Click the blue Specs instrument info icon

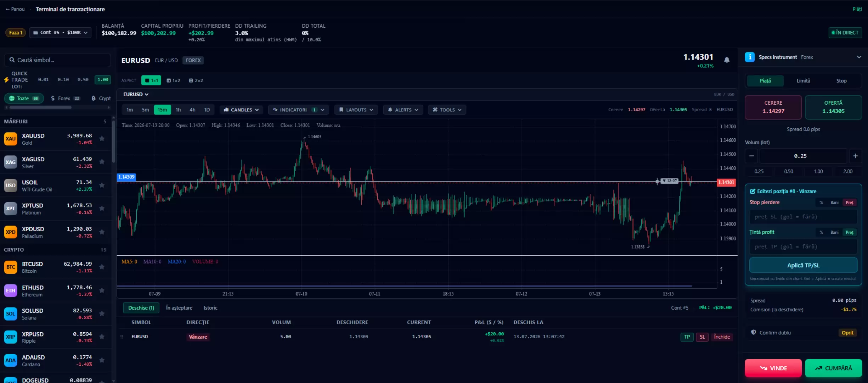pyautogui.click(x=750, y=57)
